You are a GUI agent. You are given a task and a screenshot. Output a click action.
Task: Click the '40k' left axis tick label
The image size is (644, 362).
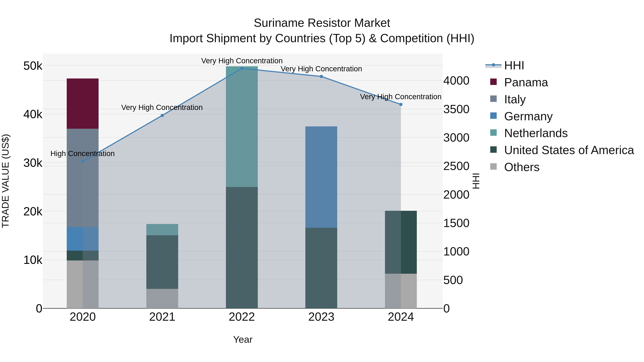pos(33,115)
